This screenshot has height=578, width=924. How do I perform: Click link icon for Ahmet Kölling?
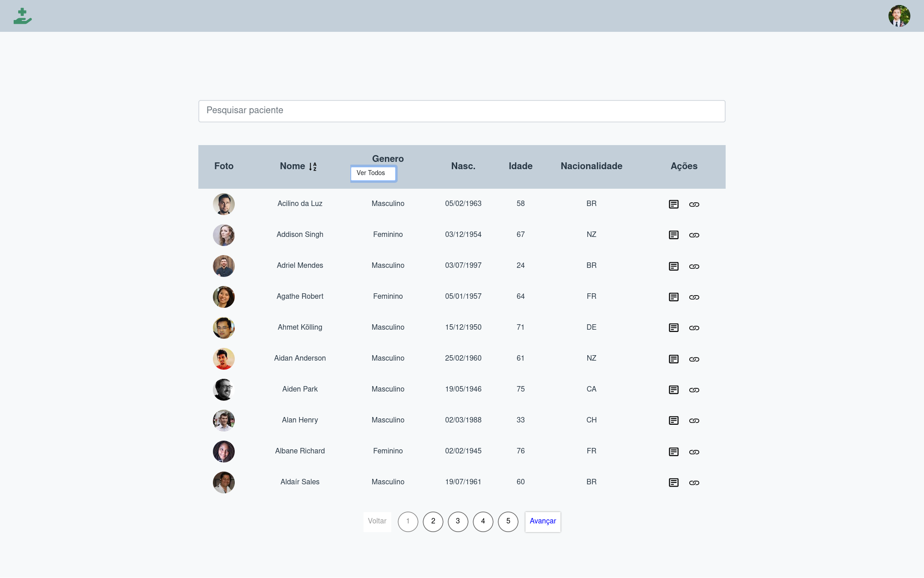694,328
